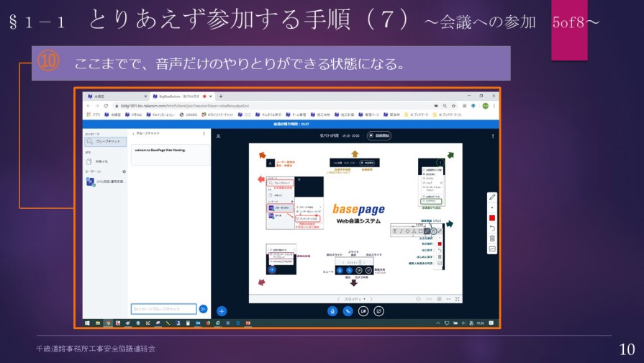Viewport: 644px width, 363px height.
Task: Open the chat options three-dot menu
Action: click(204, 133)
